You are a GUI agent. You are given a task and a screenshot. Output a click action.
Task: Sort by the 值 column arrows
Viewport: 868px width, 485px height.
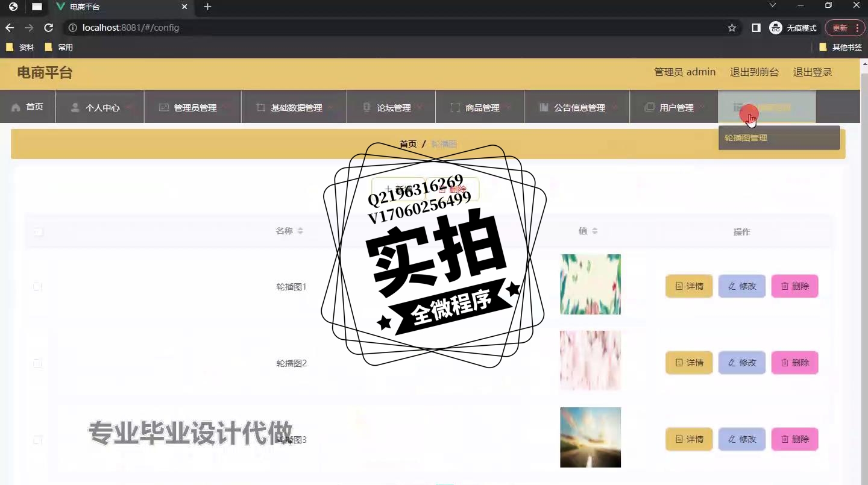tap(594, 231)
